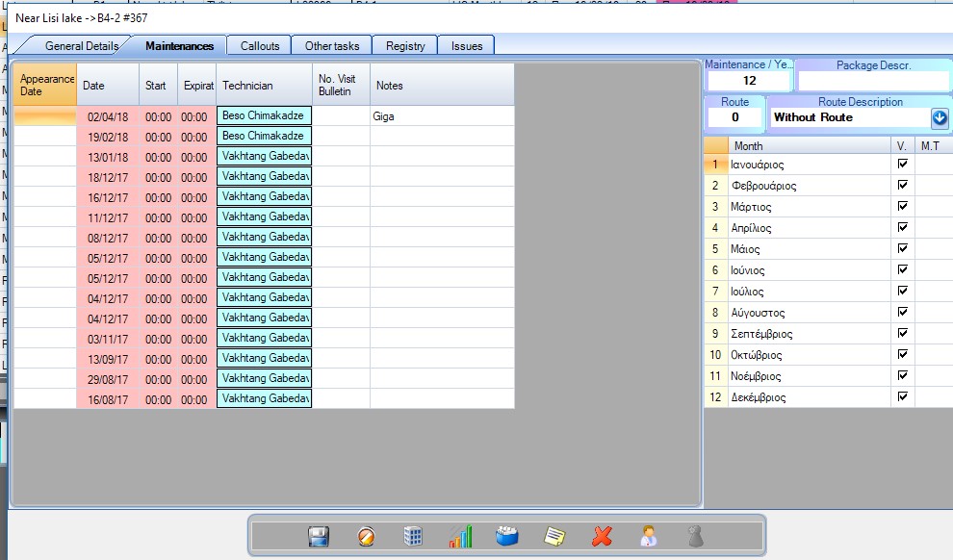
Task: Click the orange round gauge icon
Action: [366, 537]
